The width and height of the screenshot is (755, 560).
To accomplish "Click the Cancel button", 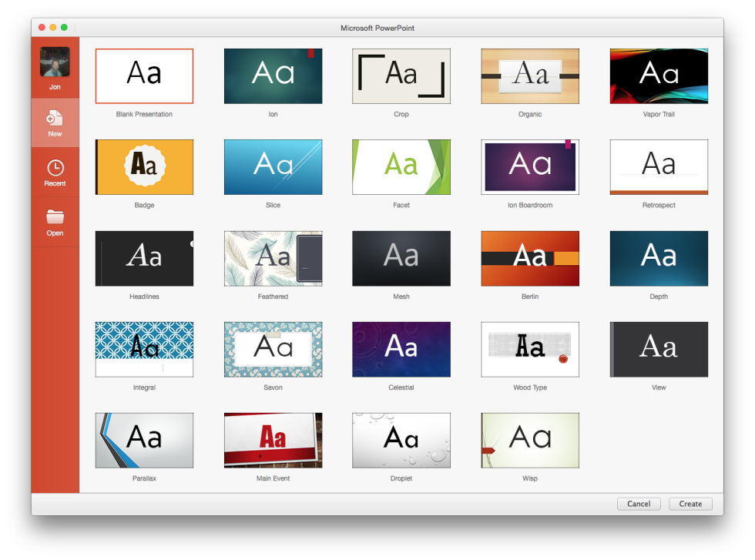I will pos(639,504).
